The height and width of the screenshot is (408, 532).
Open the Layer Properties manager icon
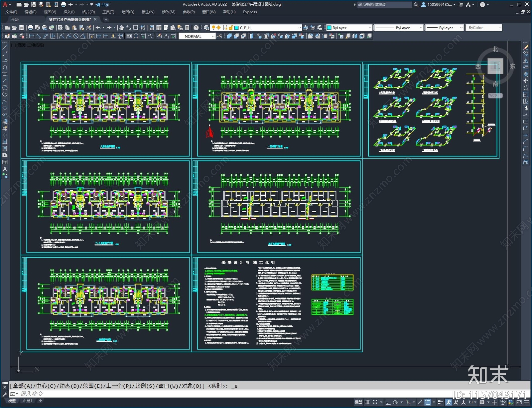point(206,28)
